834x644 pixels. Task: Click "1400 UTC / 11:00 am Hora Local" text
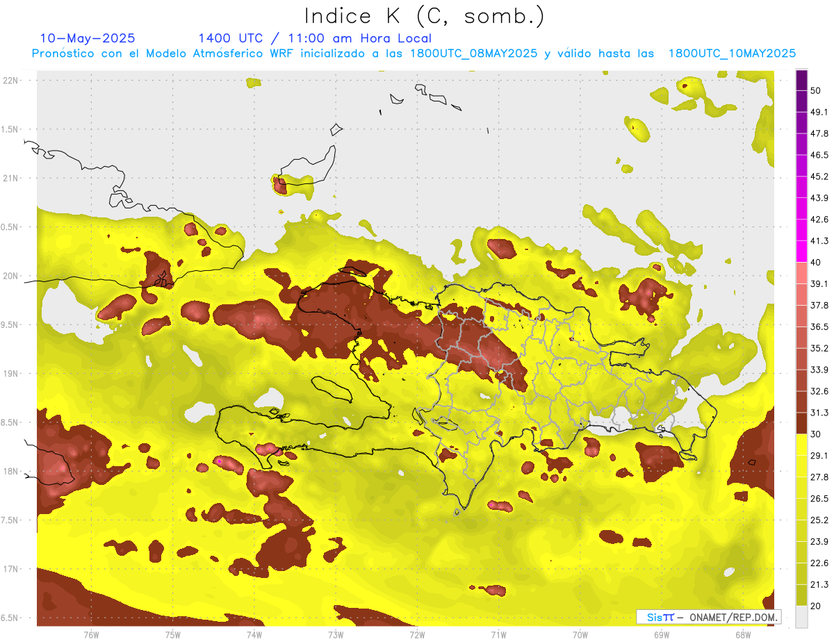315,38
